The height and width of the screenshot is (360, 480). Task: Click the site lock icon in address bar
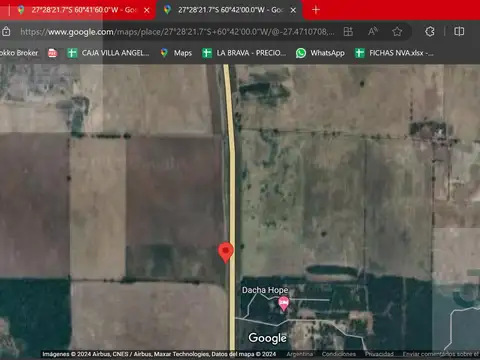[6, 32]
